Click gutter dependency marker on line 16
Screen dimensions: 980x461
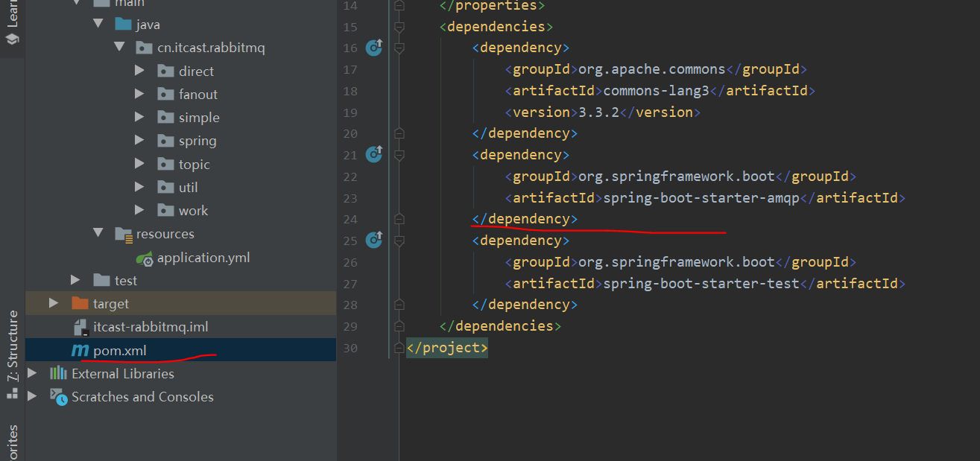coord(374,48)
